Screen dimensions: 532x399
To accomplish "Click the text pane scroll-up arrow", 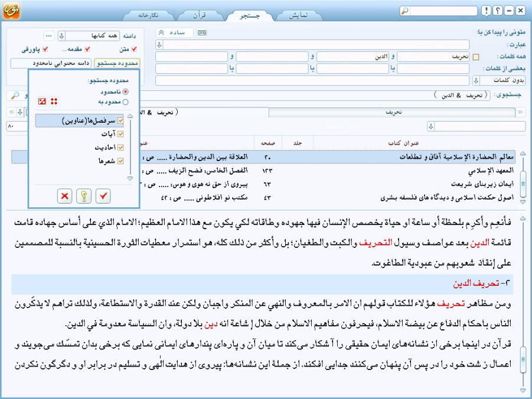I will tap(523, 218).
